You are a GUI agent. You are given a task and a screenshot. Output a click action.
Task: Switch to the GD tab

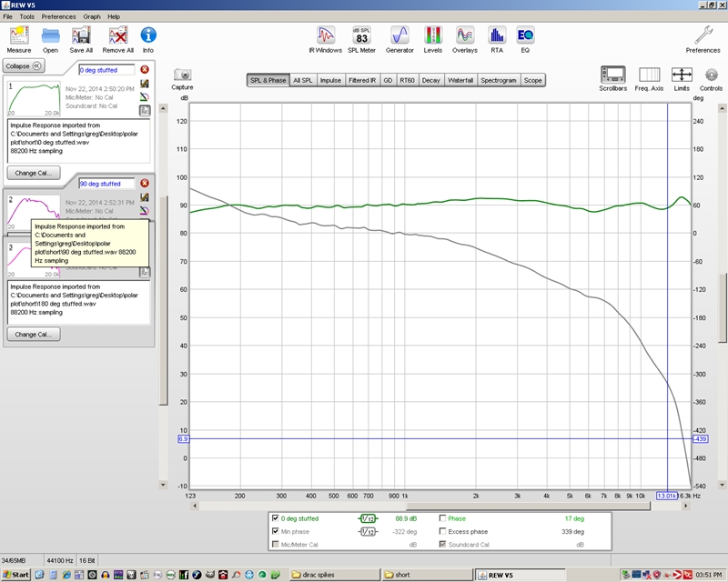[x=389, y=80]
